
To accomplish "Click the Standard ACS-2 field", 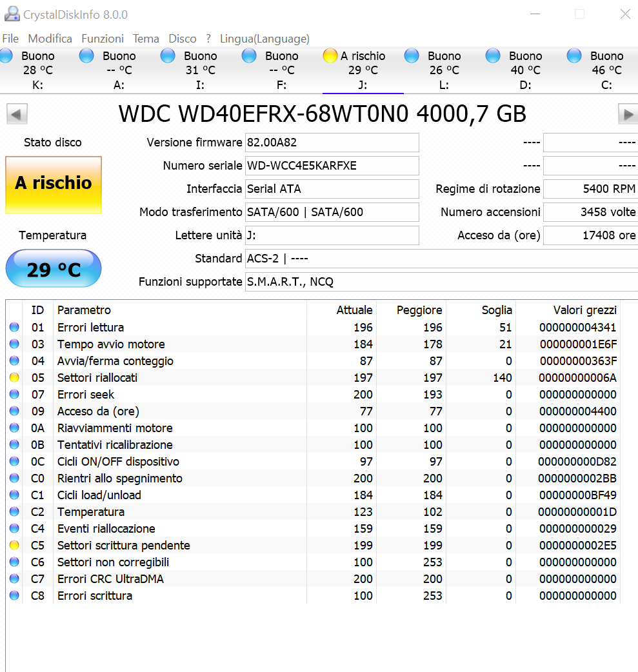I will coord(442,259).
